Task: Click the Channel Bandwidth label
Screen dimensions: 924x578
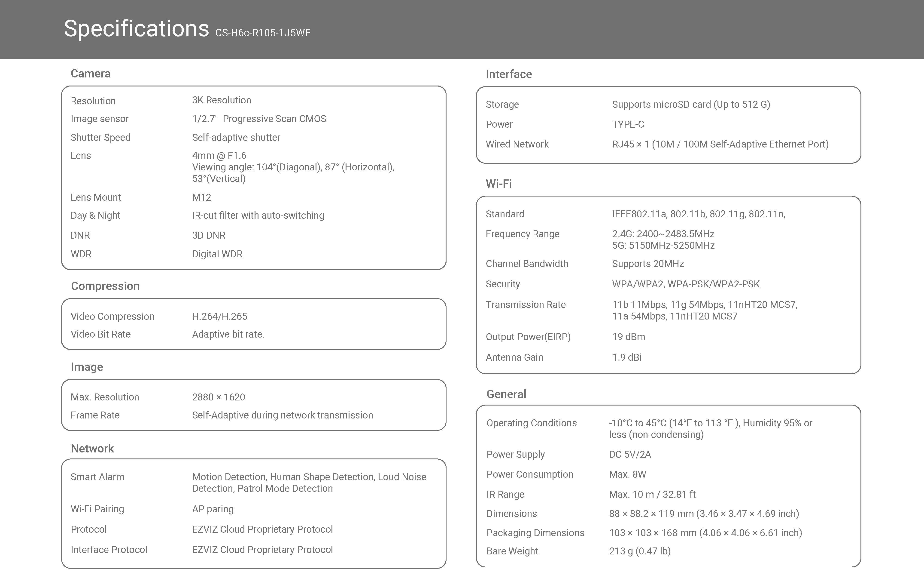Action: tap(526, 264)
